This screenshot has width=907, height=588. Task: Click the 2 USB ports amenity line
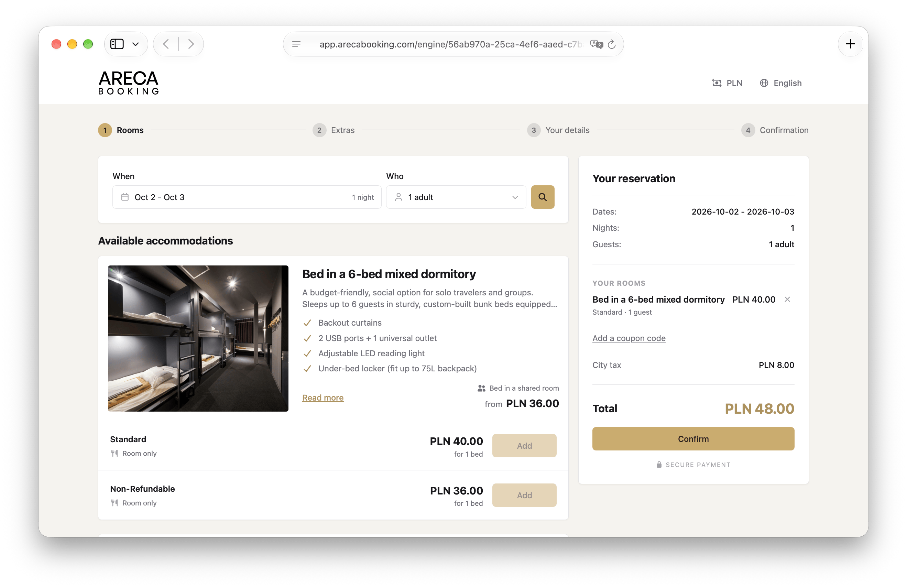pos(377,338)
